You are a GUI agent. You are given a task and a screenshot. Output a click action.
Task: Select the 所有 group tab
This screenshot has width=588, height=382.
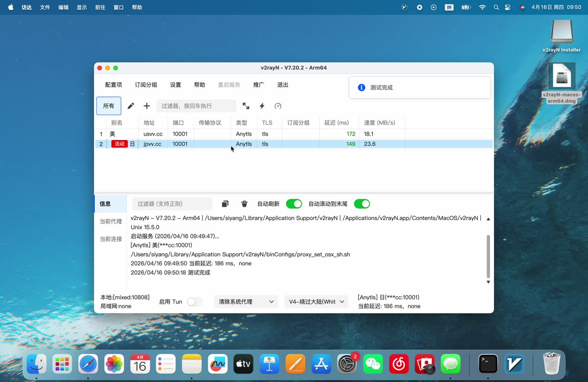click(x=109, y=106)
